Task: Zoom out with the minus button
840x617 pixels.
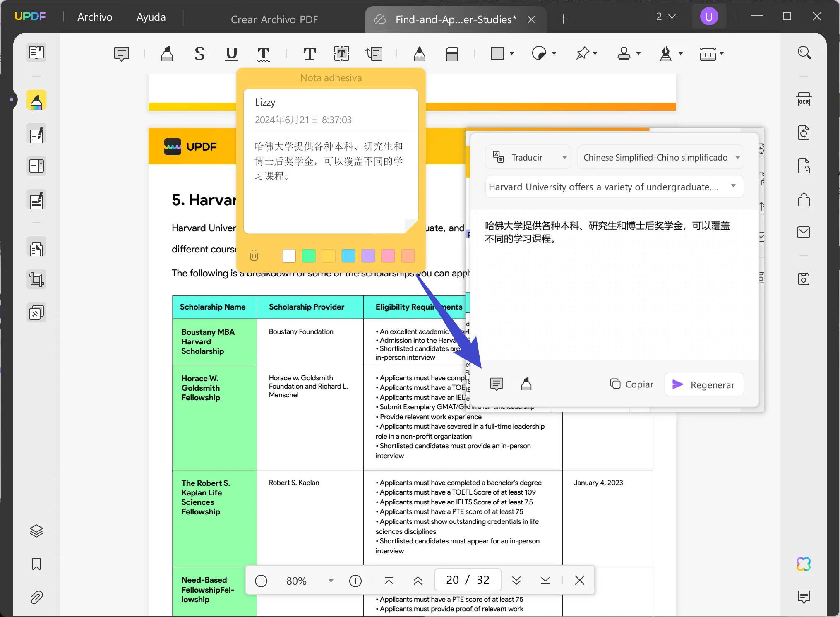Action: 261,581
